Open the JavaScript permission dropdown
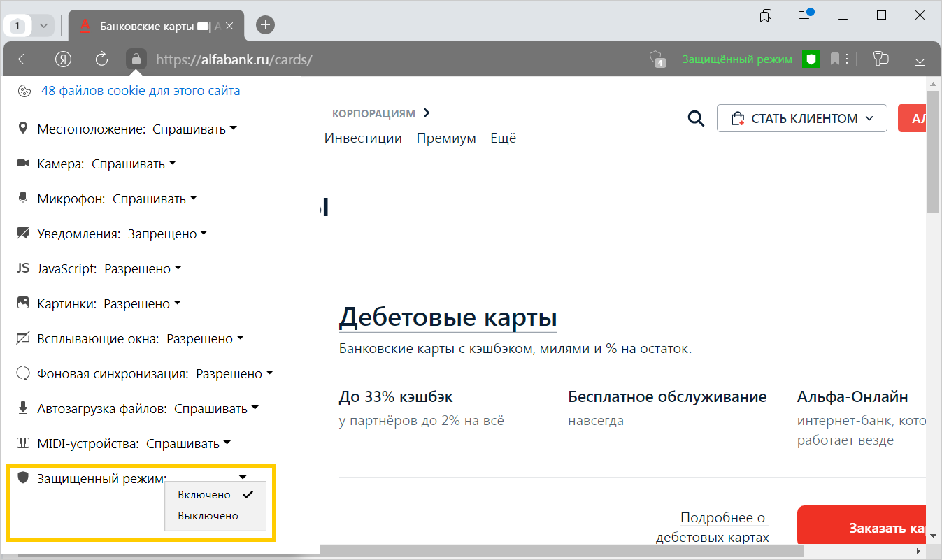The width and height of the screenshot is (942, 560). [x=143, y=269]
